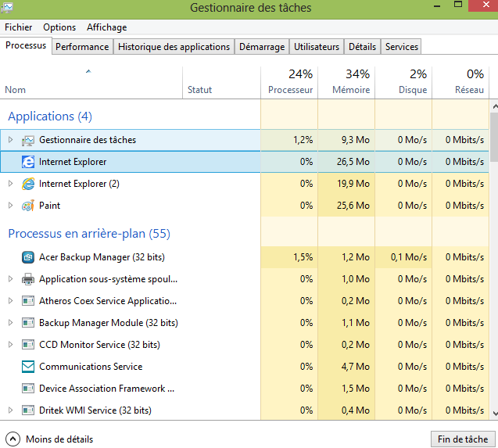Click the 1,5% processor value
Image resolution: width=498 pixels, height=448 pixels.
303,257
